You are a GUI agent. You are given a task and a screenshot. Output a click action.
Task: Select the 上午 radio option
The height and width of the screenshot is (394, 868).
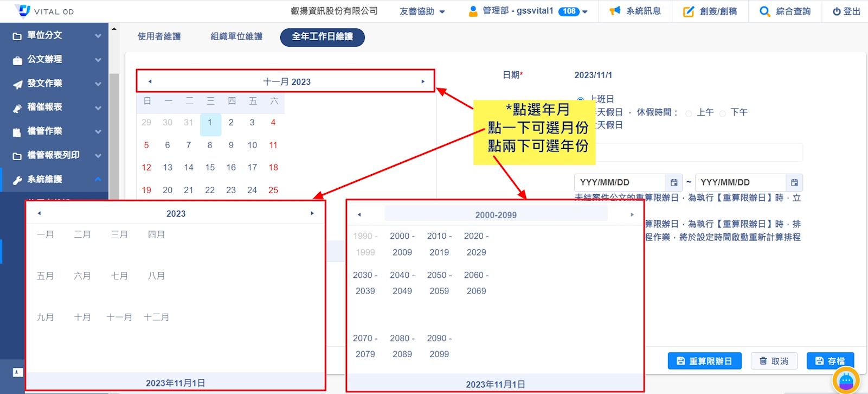click(689, 113)
